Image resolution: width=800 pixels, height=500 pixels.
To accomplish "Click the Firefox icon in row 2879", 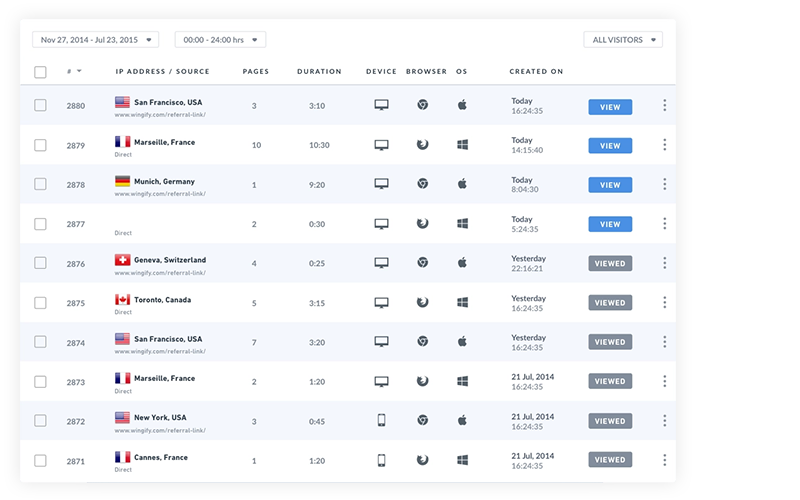I will (x=423, y=145).
